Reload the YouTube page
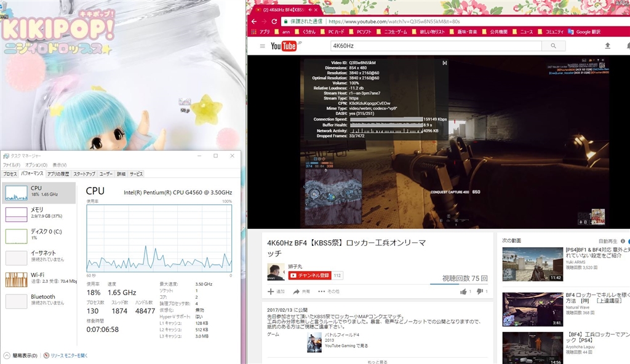The height and width of the screenshot is (364, 630). (x=274, y=22)
